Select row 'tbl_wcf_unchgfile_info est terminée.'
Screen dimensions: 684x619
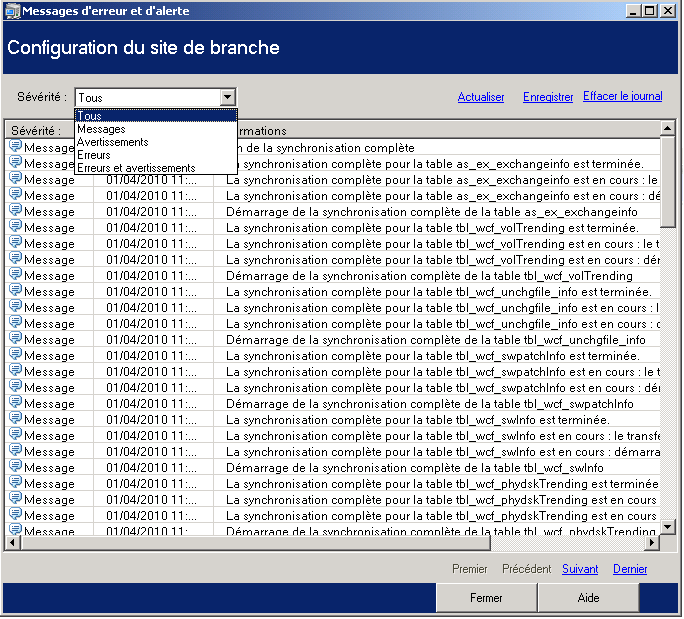point(332,291)
